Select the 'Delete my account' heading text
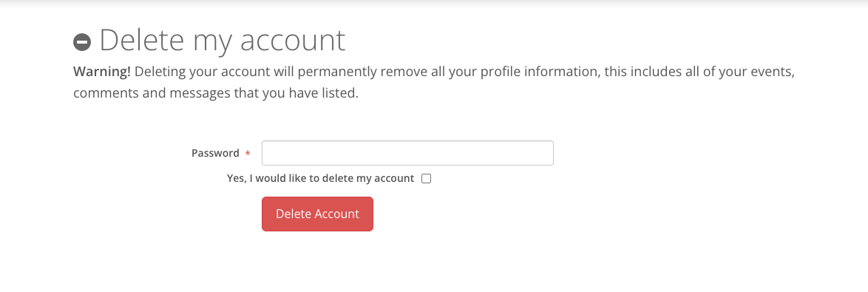Screen dimensions: 868x292 (223, 41)
